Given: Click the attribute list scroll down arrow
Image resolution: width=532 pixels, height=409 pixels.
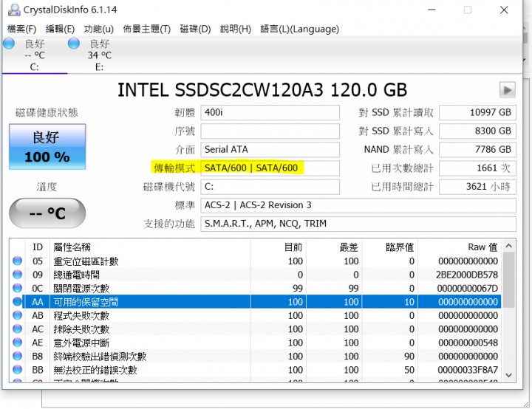Looking at the screenshot, I should (508, 375).
